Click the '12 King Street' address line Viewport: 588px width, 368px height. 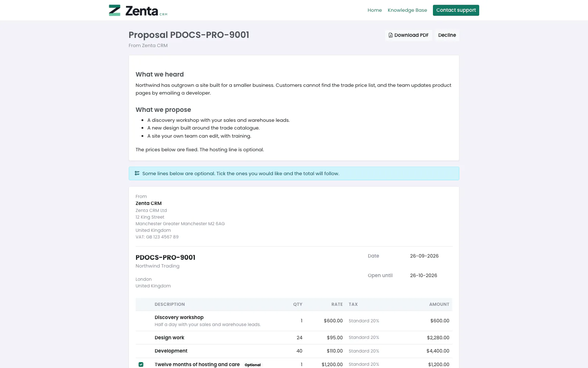tap(150, 217)
